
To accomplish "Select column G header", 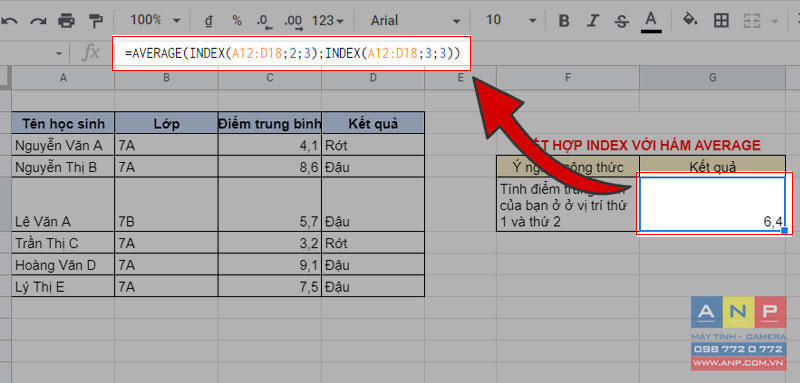I will (712, 78).
